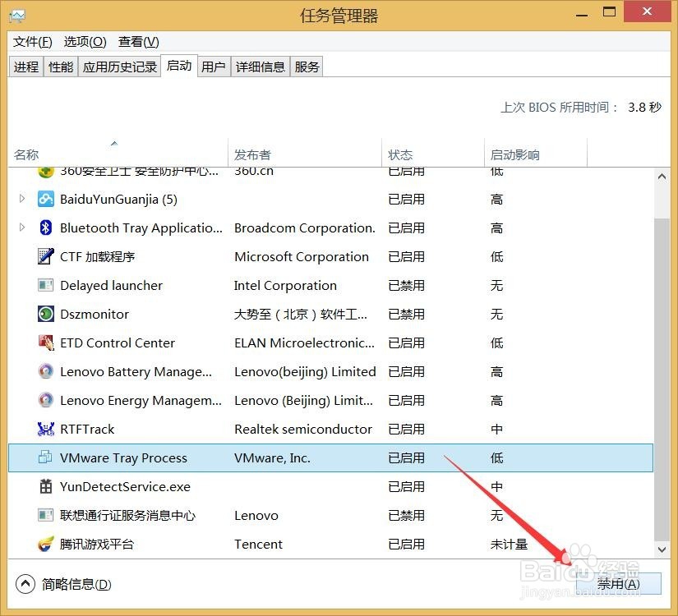Click the VMware Tray Process icon
The width and height of the screenshot is (678, 616).
45,457
